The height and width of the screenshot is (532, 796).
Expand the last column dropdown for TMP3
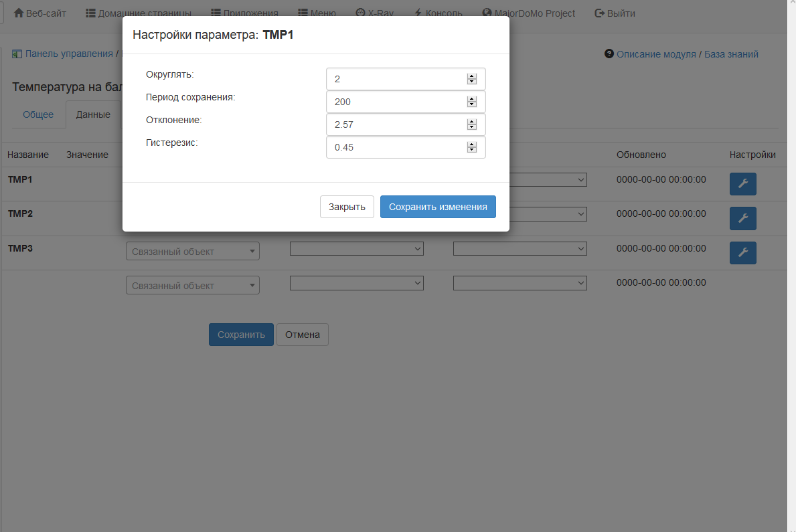(x=520, y=248)
